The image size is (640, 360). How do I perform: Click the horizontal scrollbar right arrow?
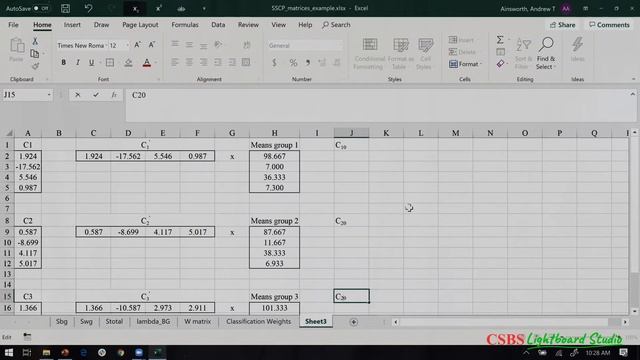[x=625, y=322]
